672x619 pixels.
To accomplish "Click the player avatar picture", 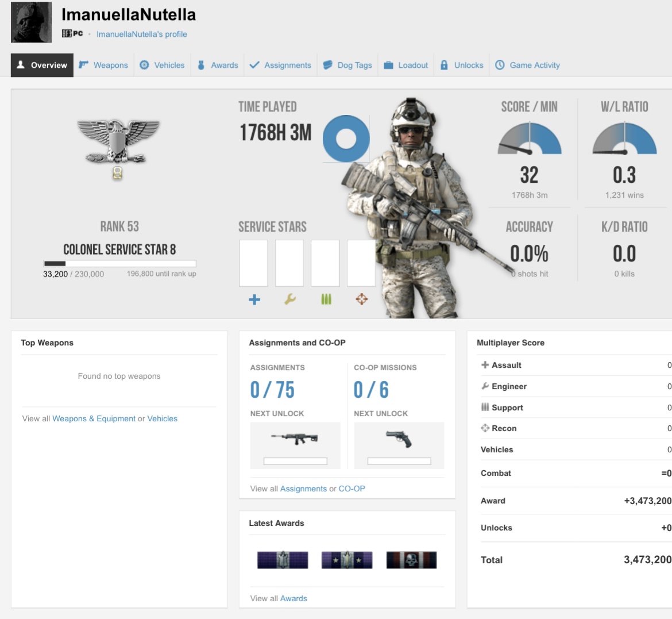I will point(31,22).
